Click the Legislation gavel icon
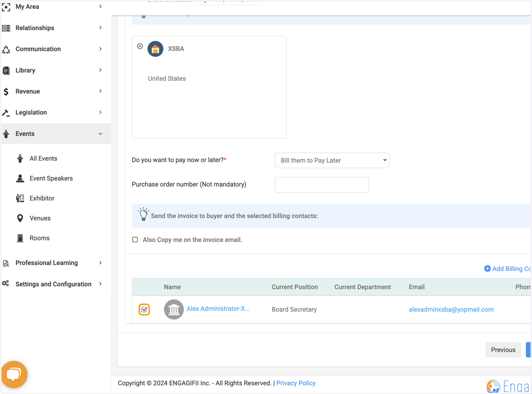The width and height of the screenshot is (532, 394). click(x=6, y=113)
